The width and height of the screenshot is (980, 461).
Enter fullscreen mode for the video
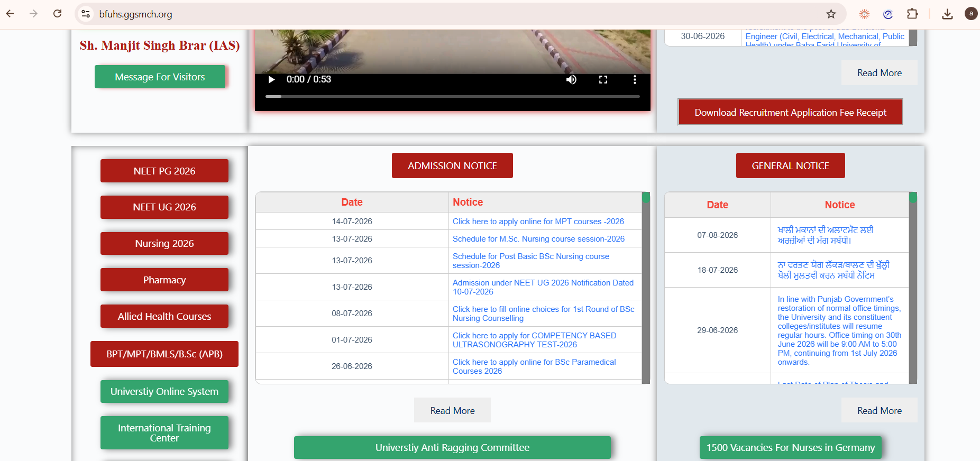pyautogui.click(x=603, y=79)
